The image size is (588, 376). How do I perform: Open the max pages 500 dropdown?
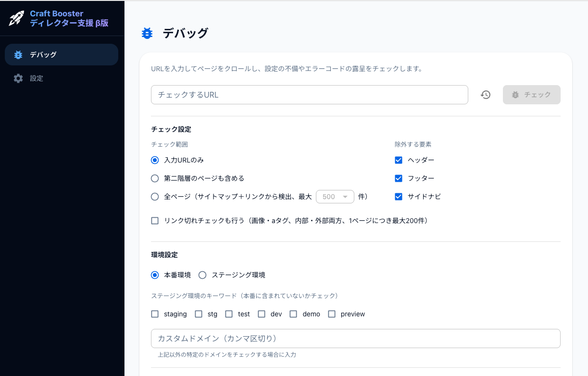click(x=335, y=196)
